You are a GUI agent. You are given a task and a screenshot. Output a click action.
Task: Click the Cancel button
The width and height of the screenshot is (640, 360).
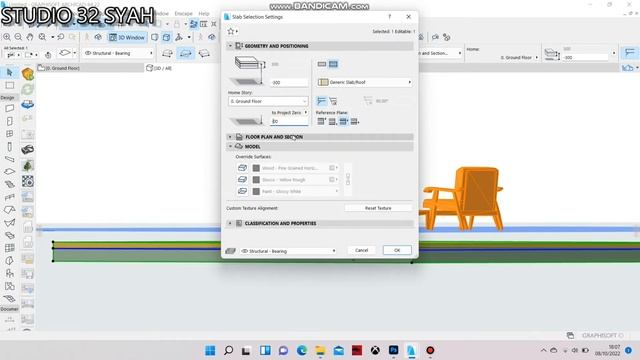tap(361, 250)
